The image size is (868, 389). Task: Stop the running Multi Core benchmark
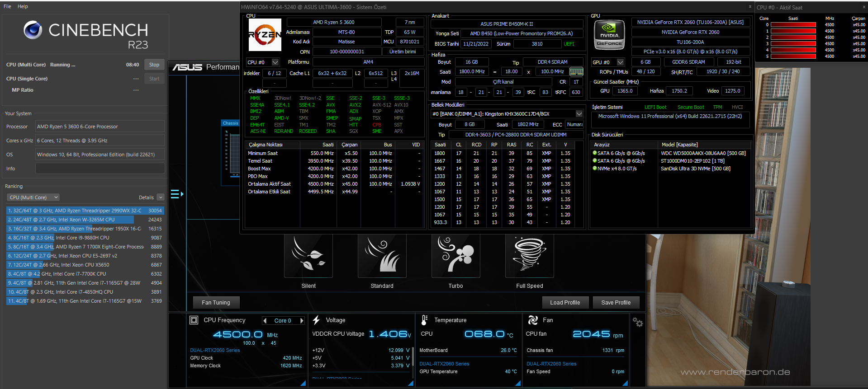coord(154,65)
